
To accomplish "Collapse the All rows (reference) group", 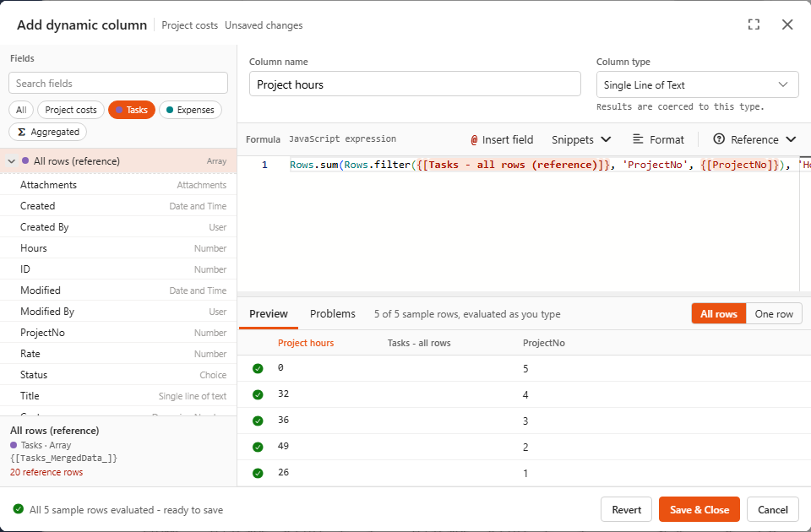I will 11,161.
